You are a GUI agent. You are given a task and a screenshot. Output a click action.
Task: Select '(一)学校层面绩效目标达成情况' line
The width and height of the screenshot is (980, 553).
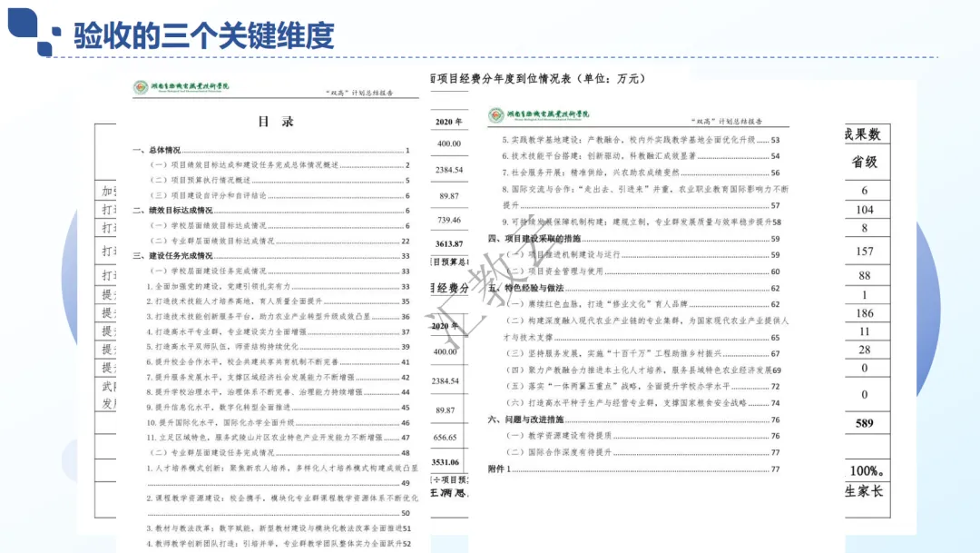[x=279, y=226]
